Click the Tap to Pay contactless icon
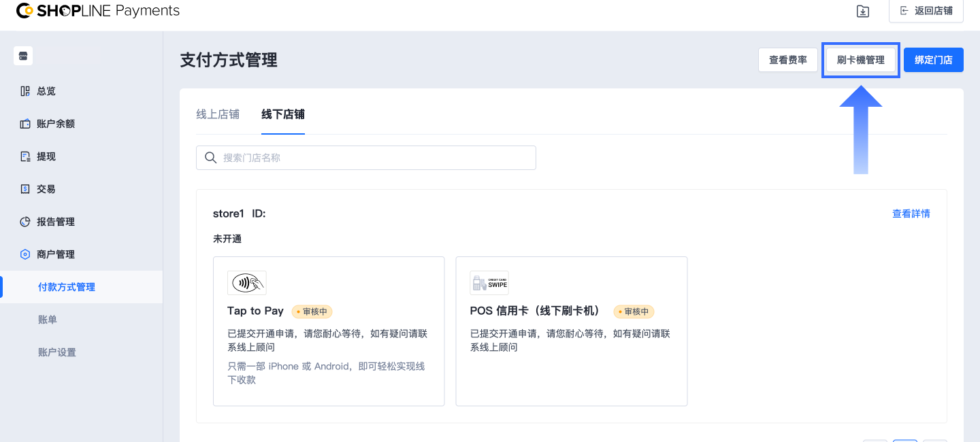 (x=247, y=283)
